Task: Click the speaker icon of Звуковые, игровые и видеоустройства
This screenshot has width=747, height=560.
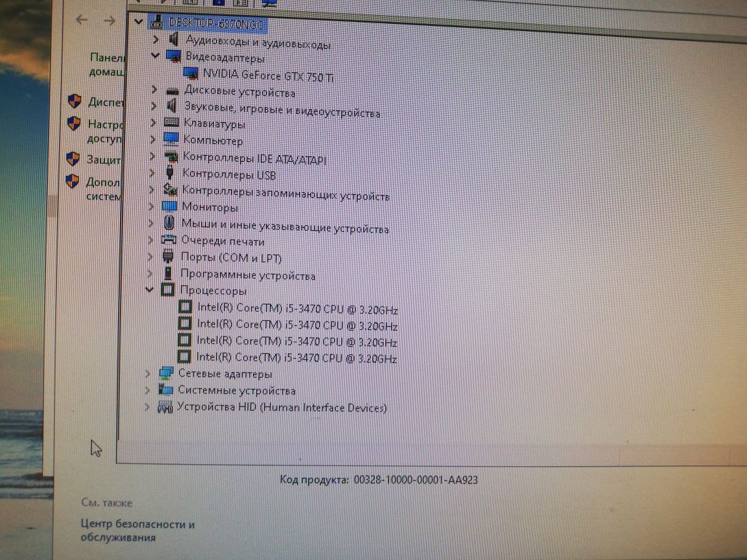Action: [171, 106]
